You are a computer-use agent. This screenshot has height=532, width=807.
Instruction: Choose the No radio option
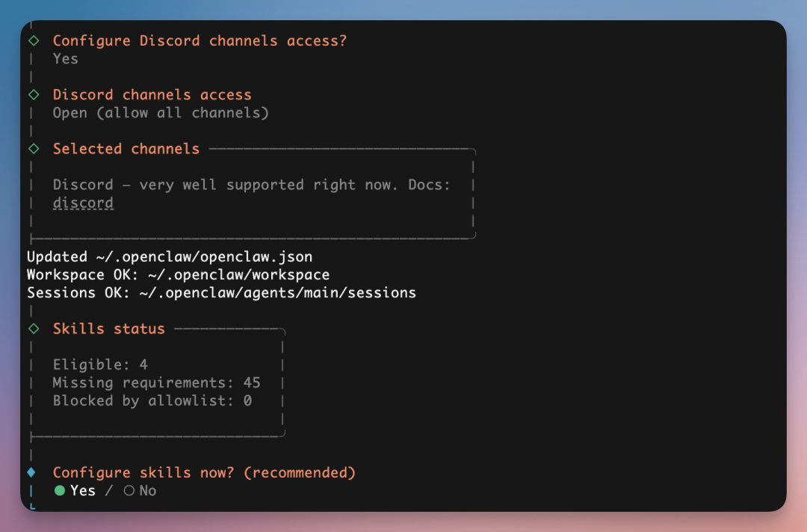click(129, 491)
